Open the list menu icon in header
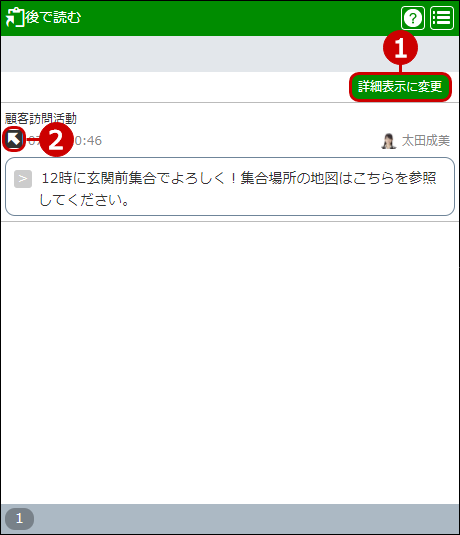Viewport: 460px width, 535px height. tap(442, 18)
